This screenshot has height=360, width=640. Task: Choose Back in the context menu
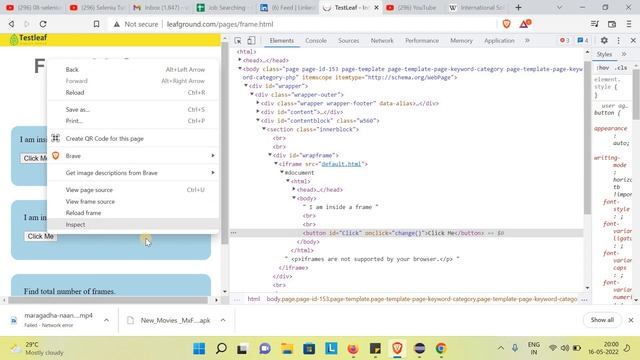(x=133, y=70)
